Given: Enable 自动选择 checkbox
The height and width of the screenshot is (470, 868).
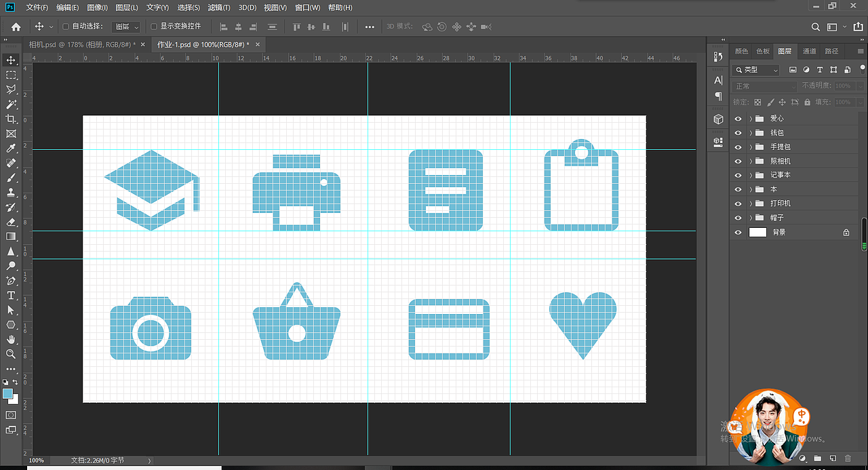Looking at the screenshot, I should pyautogui.click(x=66, y=26).
